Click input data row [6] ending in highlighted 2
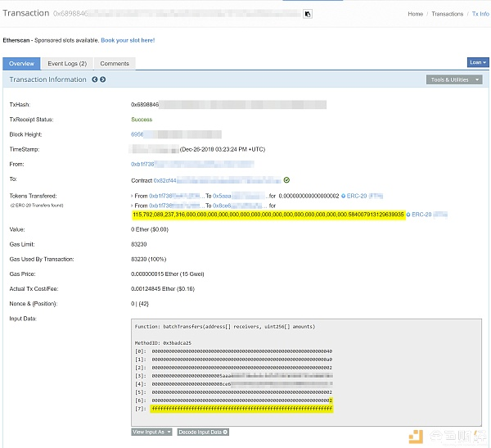 233,400
